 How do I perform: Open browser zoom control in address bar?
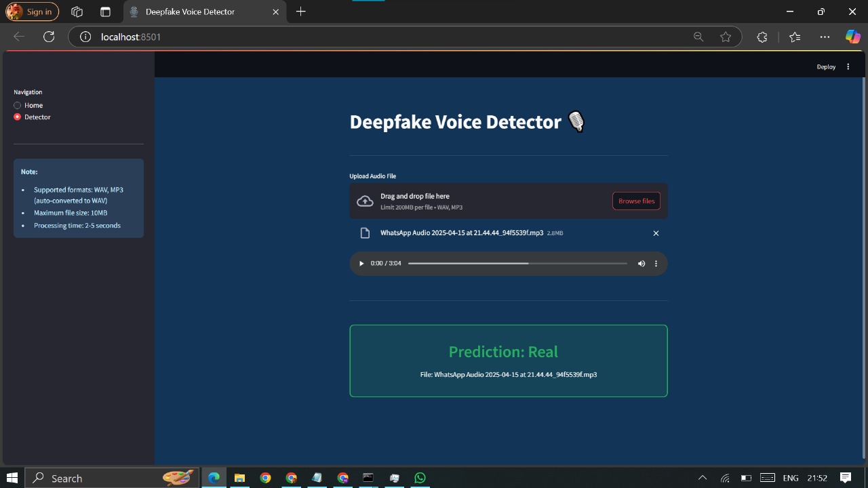[698, 37]
